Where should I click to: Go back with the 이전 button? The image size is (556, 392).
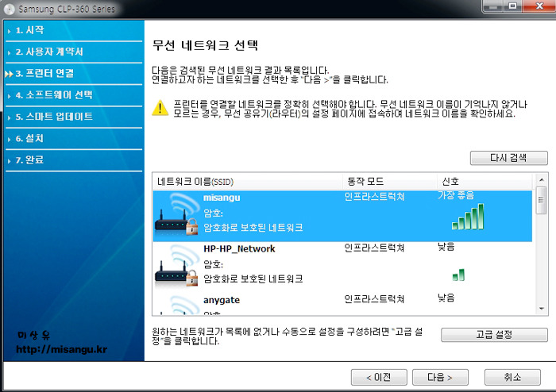(379, 377)
